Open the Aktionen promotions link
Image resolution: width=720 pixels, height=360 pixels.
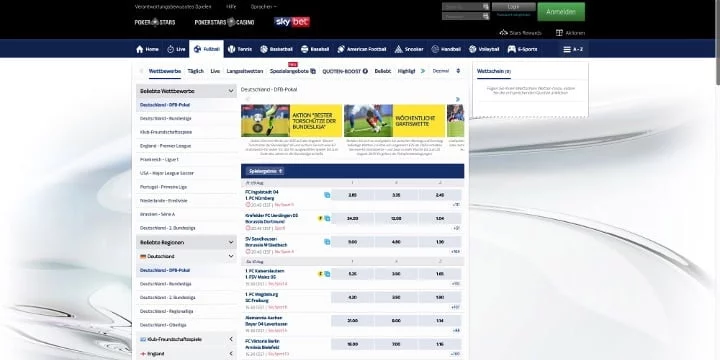click(x=570, y=33)
